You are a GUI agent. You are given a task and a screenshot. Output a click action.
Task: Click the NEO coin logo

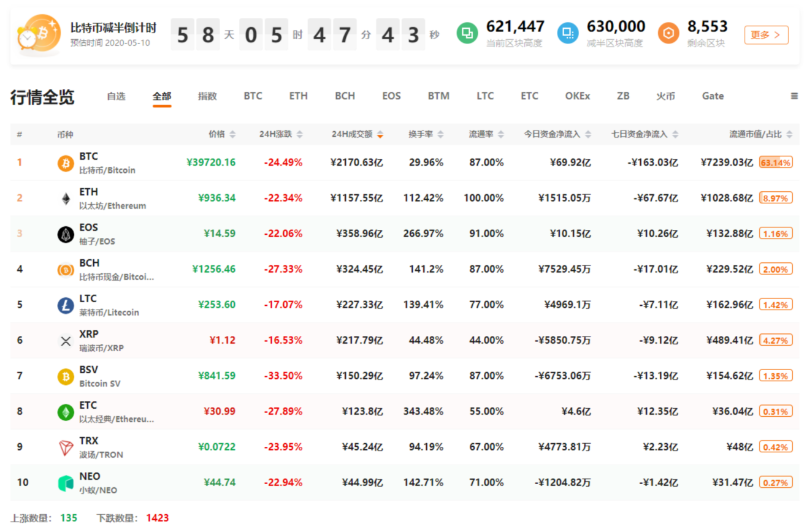tap(66, 483)
